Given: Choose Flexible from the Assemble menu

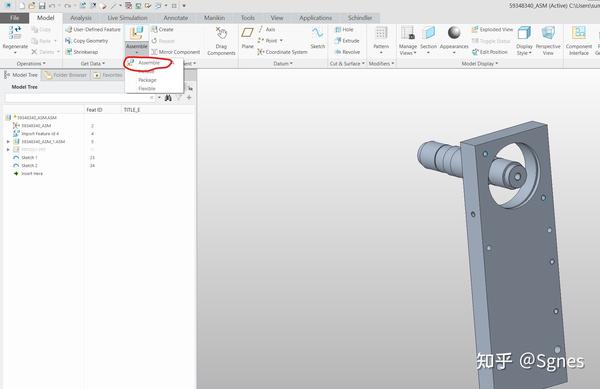Looking at the screenshot, I should [x=147, y=88].
